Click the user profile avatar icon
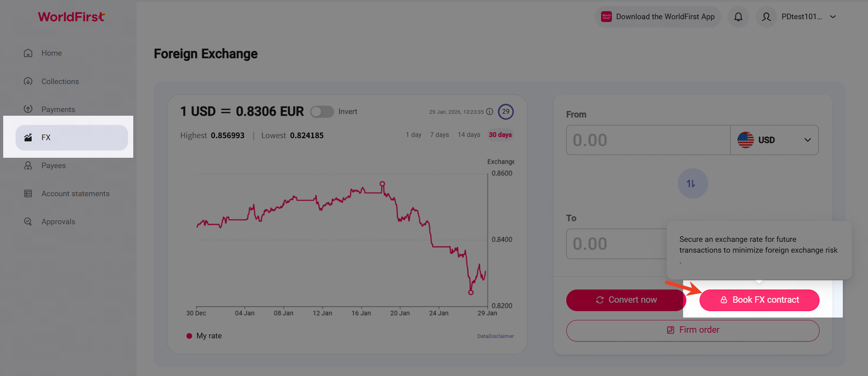The width and height of the screenshot is (868, 376). (x=766, y=17)
